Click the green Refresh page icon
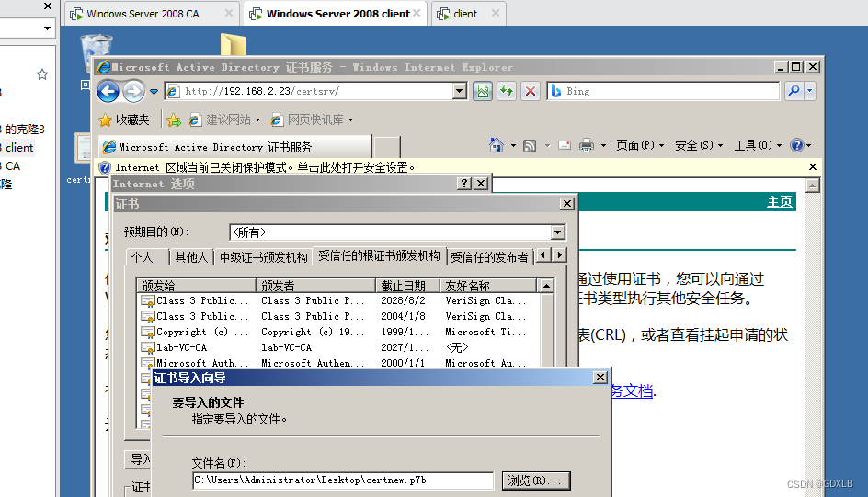This screenshot has width=868, height=497. pyautogui.click(x=507, y=91)
